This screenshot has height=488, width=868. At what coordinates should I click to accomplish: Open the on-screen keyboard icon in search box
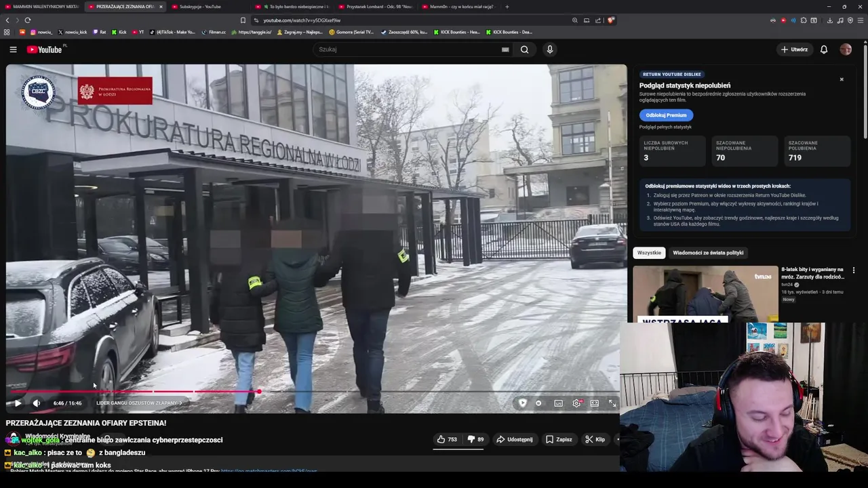point(505,49)
